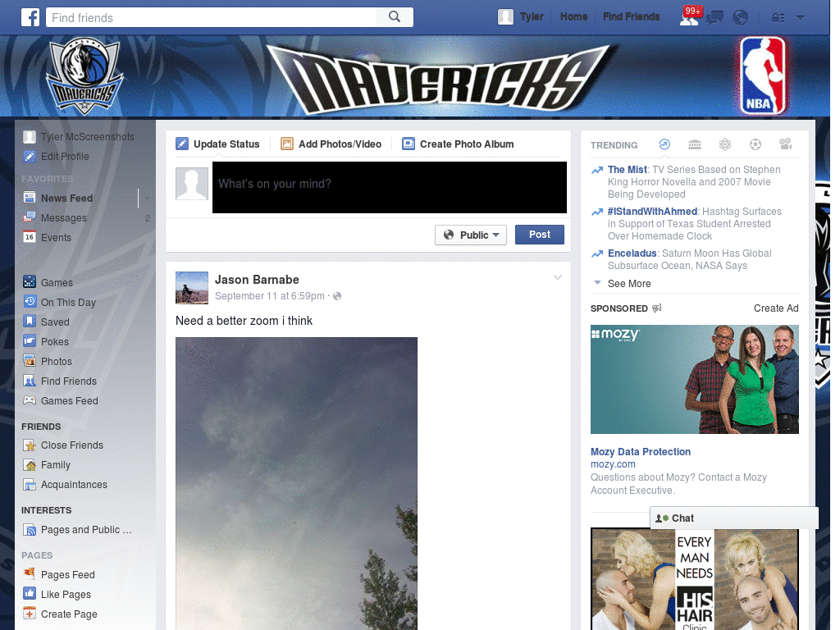This screenshot has height=630, width=840.
Task: Open Mozy Data Protection ad link
Action: (x=640, y=452)
